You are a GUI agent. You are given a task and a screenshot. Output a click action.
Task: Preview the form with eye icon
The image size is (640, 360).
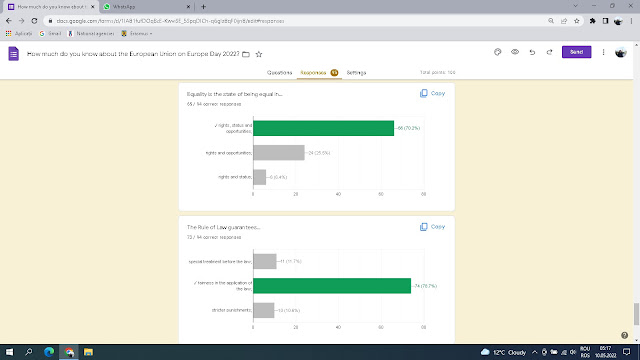click(515, 52)
